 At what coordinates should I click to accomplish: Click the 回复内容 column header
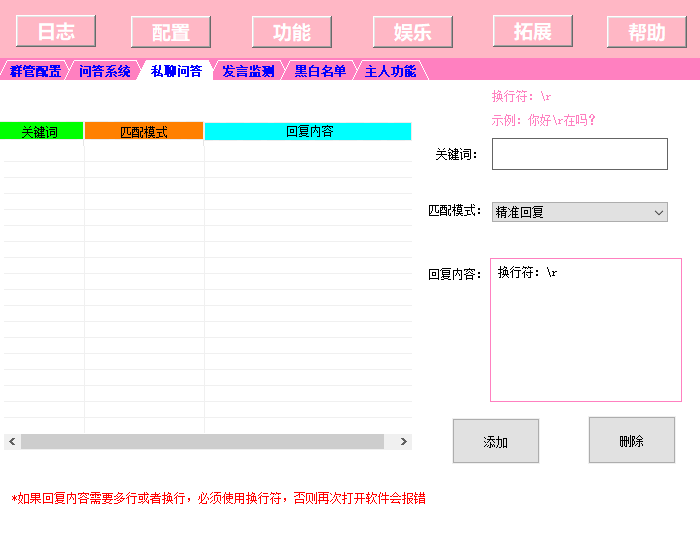308,131
